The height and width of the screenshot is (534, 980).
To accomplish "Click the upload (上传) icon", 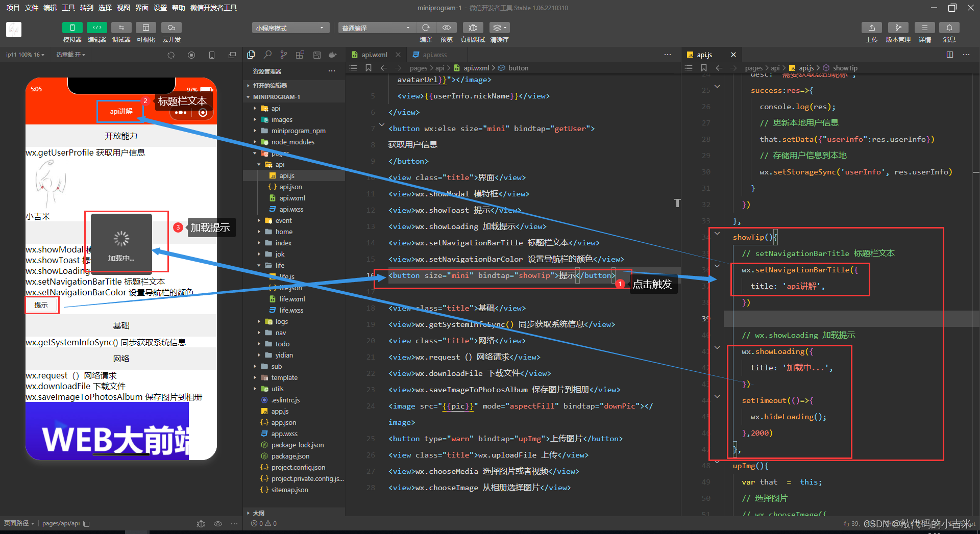I will (872, 28).
